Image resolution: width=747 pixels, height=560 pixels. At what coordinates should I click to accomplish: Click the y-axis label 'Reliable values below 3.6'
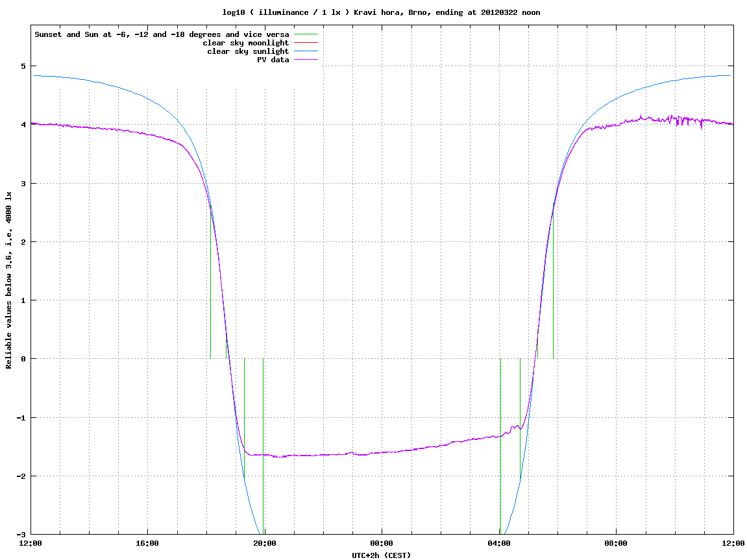pos(8,280)
